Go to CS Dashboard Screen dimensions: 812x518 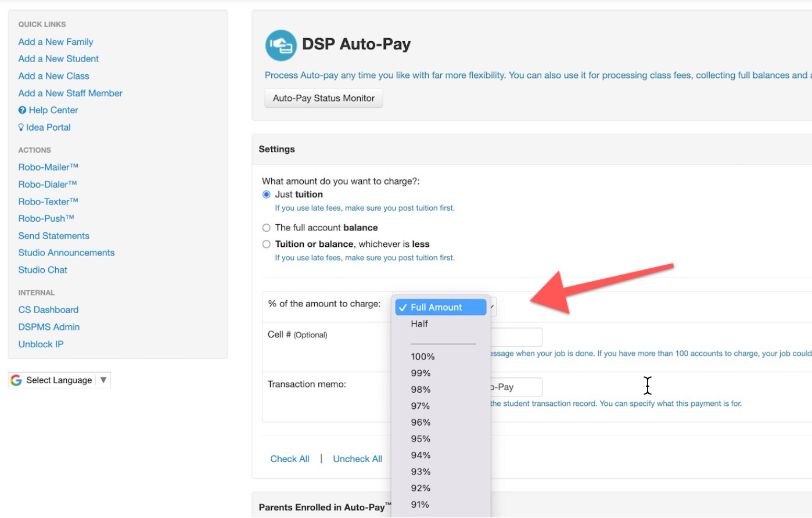pos(48,310)
